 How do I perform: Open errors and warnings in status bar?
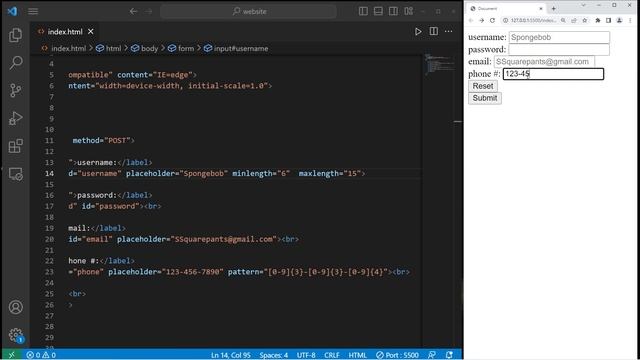click(41, 355)
